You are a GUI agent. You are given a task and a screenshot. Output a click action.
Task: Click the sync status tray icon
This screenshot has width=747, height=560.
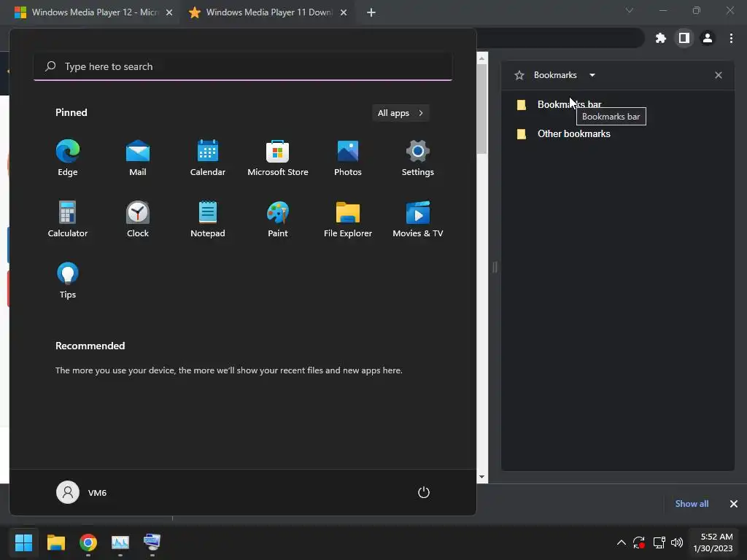(639, 542)
